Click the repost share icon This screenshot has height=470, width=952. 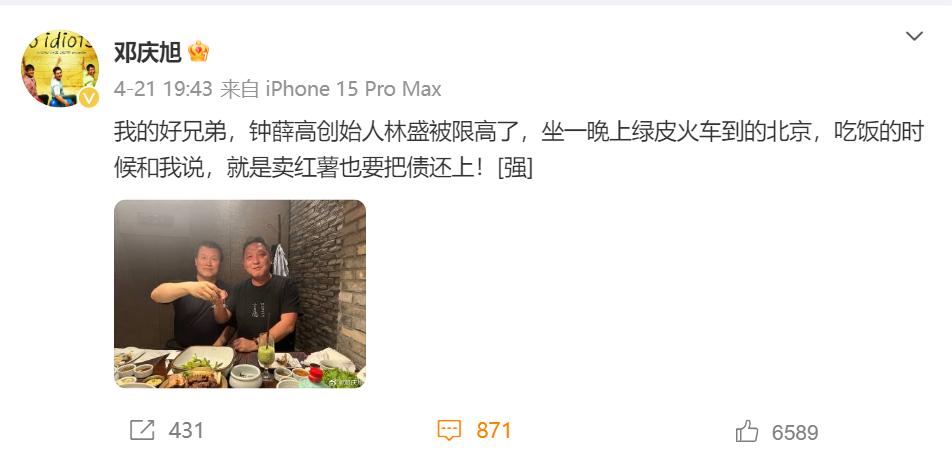pyautogui.click(x=143, y=431)
